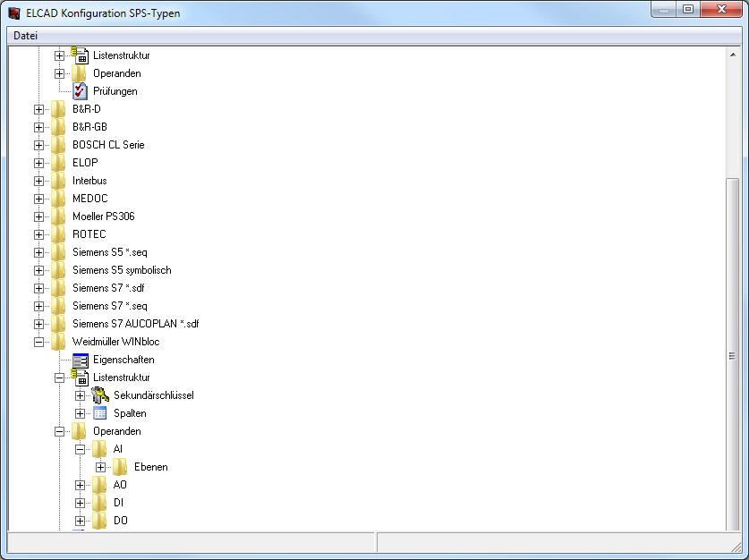The height and width of the screenshot is (560, 749).
Task: Maximize the ELCAD Konfiguration window
Action: click(688, 9)
